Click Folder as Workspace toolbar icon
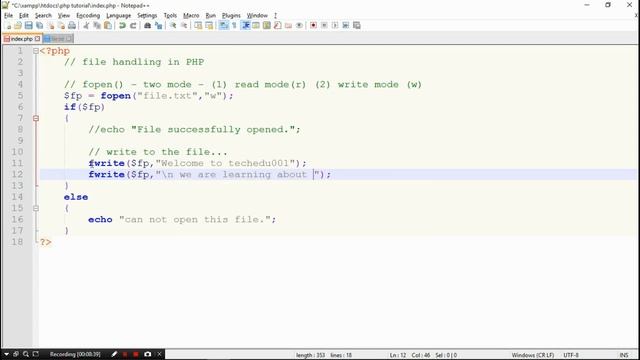Screen dimensions: 640x360 pyautogui.click(x=288, y=26)
